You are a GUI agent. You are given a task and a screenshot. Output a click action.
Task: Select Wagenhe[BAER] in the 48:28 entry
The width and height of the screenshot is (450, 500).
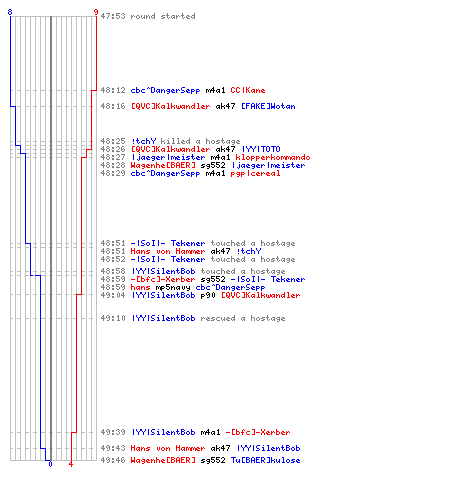coord(163,165)
